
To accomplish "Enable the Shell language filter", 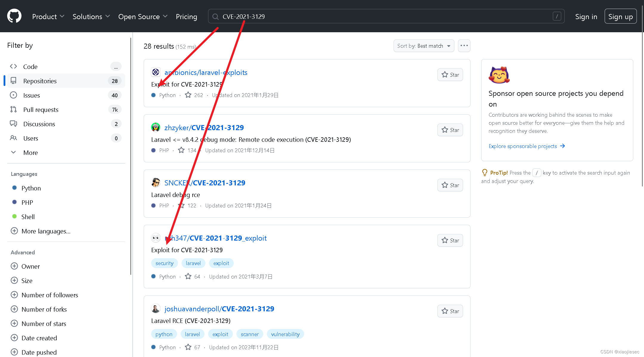I will click(x=28, y=216).
